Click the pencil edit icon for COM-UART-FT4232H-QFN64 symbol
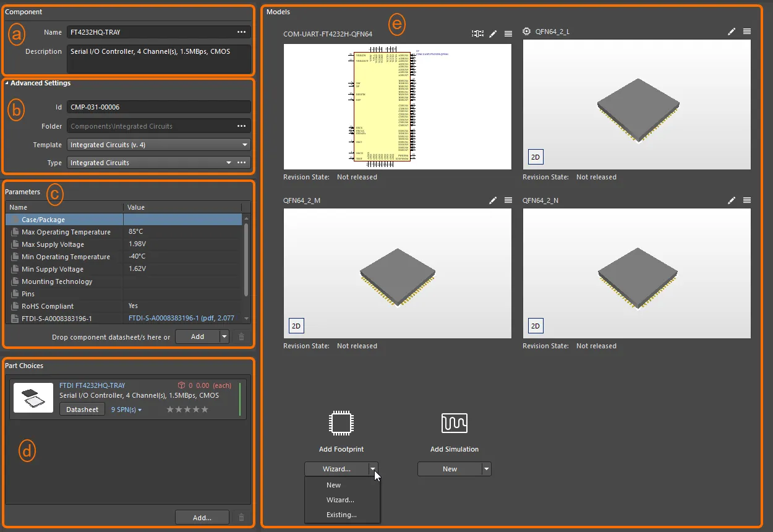 (x=493, y=34)
